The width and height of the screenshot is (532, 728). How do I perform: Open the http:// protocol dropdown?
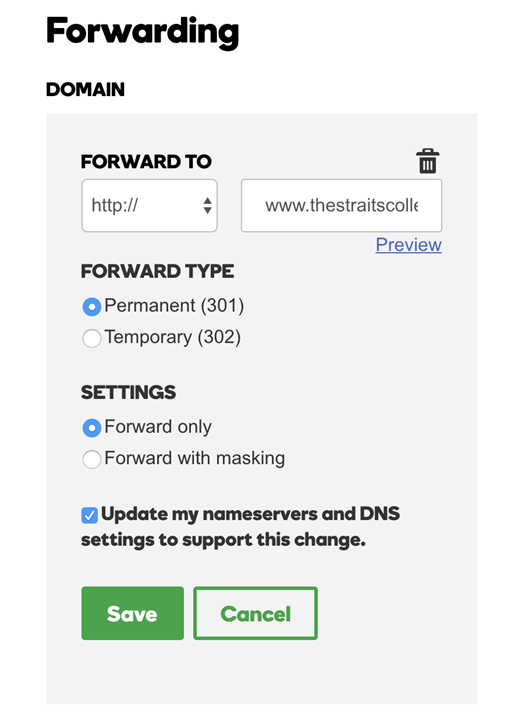coord(149,206)
